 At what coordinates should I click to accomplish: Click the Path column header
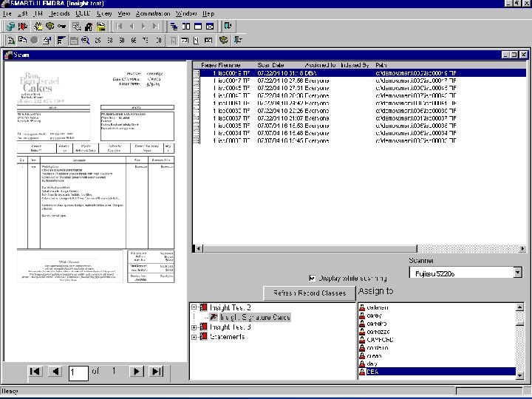[x=381, y=65]
